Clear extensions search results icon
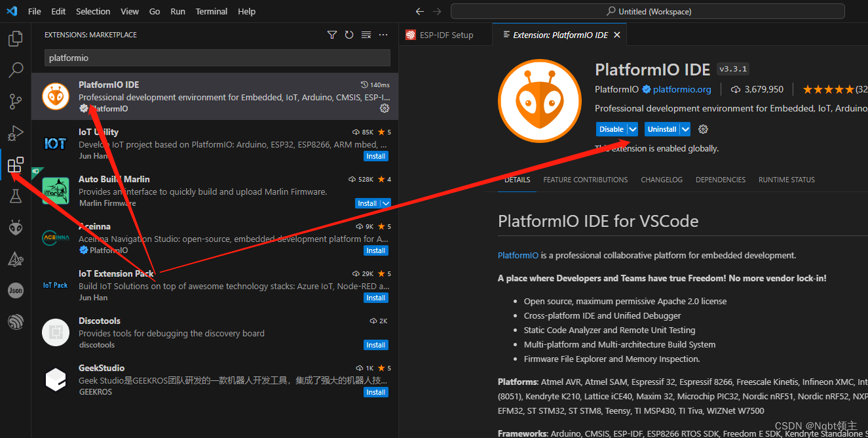Image resolution: width=868 pixels, height=438 pixels. click(x=366, y=35)
